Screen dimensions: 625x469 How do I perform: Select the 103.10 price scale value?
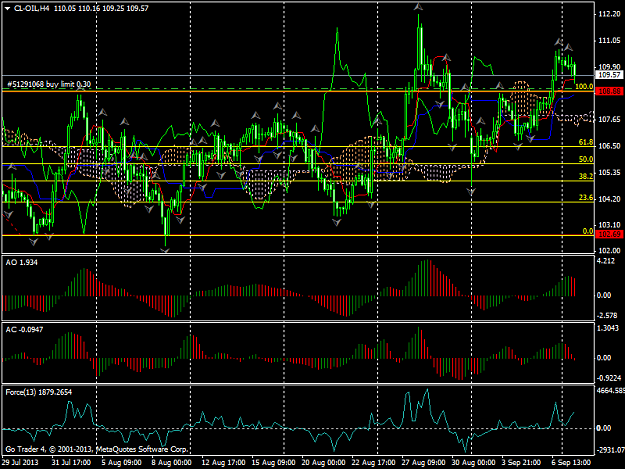pyautogui.click(x=609, y=225)
